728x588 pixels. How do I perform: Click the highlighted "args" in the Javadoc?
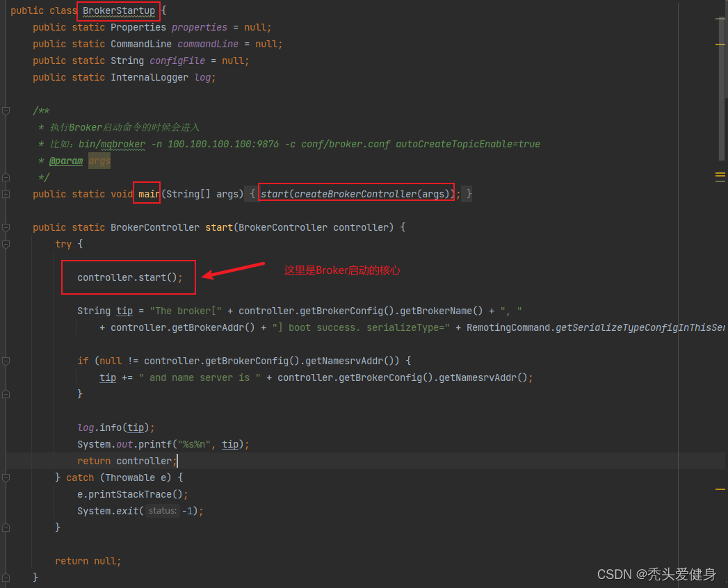tap(99, 161)
